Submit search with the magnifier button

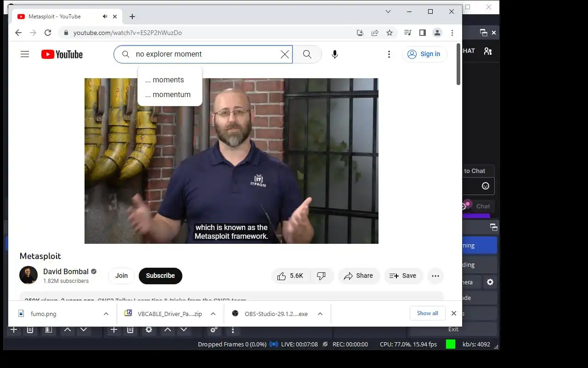coord(307,54)
